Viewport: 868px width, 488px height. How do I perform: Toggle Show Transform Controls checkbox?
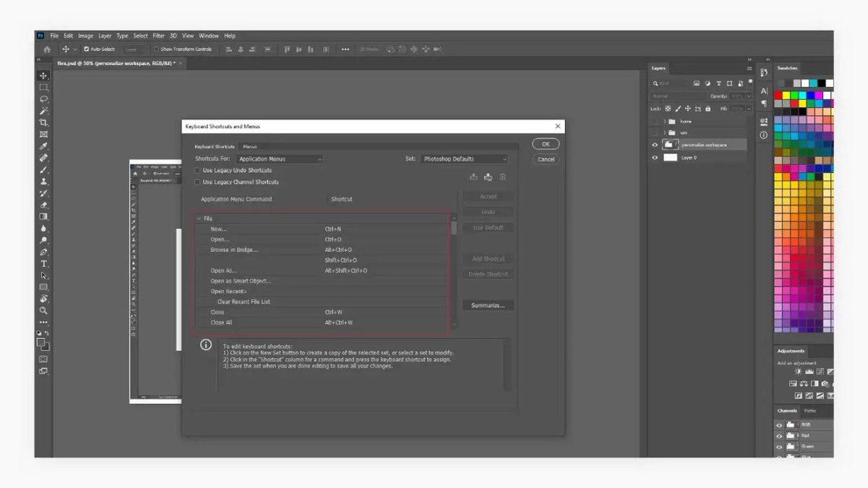(156, 49)
